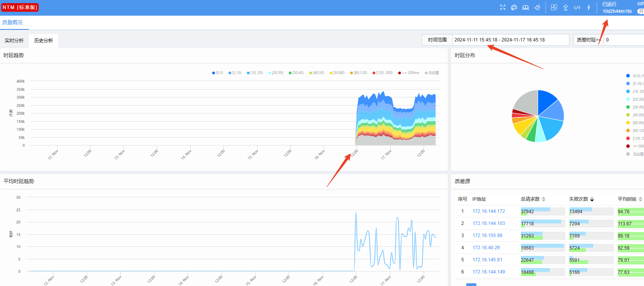Click the 时延趋势 panel title

(14, 55)
